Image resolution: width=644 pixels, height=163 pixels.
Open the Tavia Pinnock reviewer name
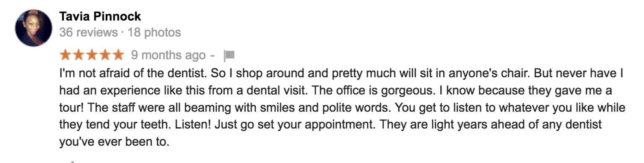click(100, 17)
